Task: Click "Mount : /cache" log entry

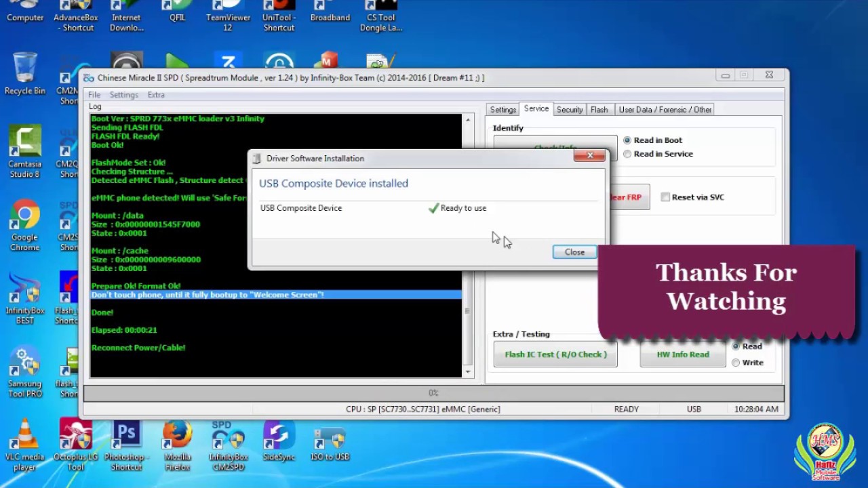Action: tap(120, 251)
